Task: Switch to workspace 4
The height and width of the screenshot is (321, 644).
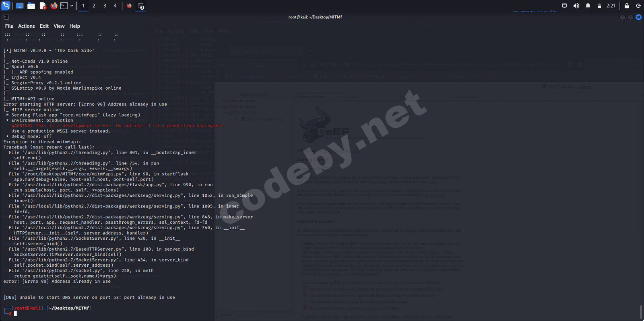Action: point(115,6)
